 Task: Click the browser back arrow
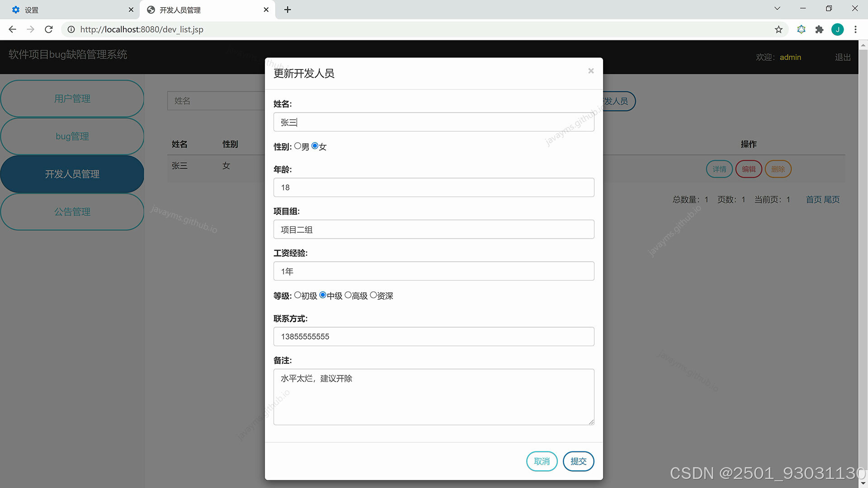click(12, 29)
